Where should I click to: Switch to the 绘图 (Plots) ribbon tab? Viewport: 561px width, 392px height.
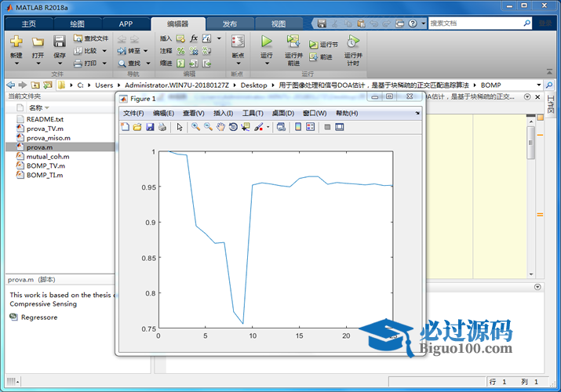(x=77, y=24)
